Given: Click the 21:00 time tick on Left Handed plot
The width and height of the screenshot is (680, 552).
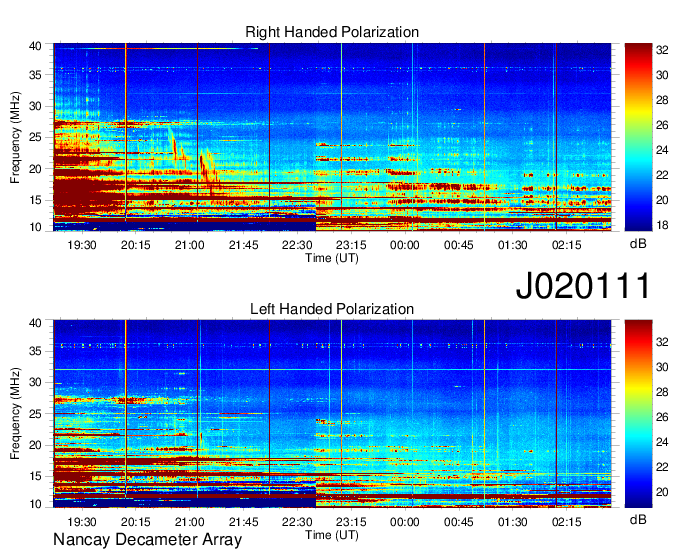Looking at the screenshot, I should pos(190,522).
